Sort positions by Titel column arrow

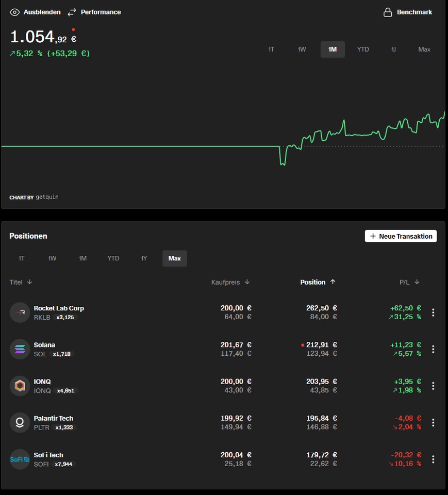pyautogui.click(x=29, y=282)
